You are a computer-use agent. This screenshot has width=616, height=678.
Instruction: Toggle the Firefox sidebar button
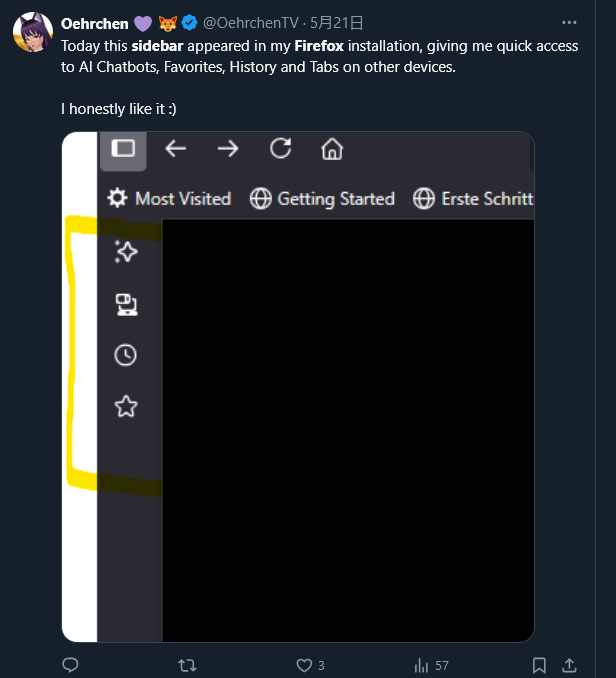click(x=123, y=149)
